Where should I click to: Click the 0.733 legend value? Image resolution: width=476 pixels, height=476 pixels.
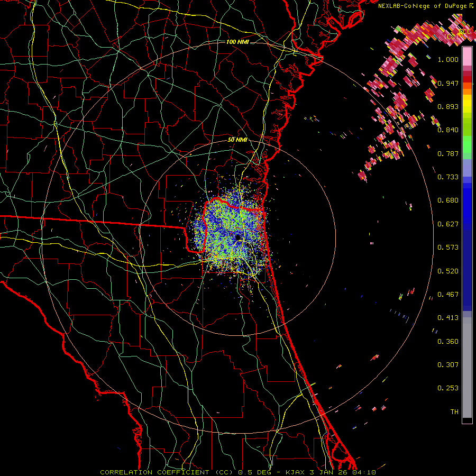(x=448, y=177)
